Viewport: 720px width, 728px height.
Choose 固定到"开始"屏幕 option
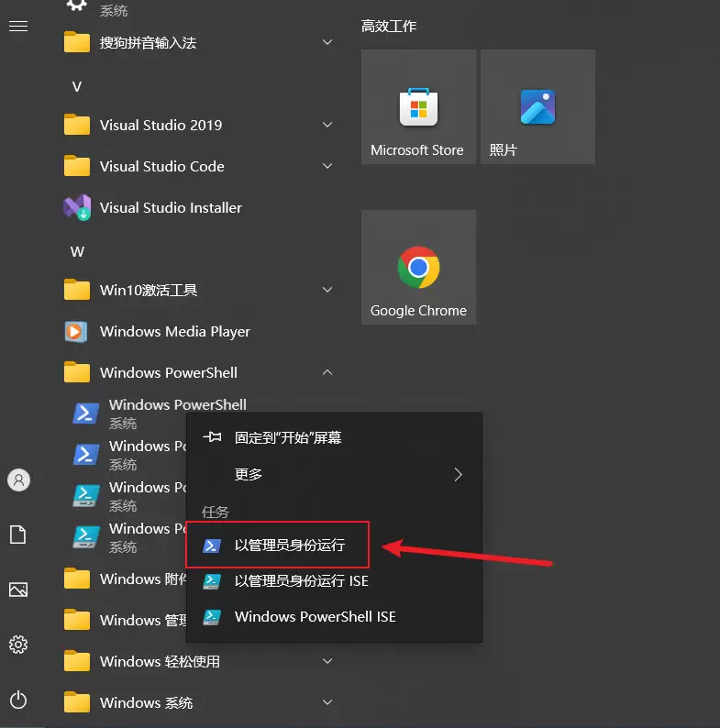288,438
